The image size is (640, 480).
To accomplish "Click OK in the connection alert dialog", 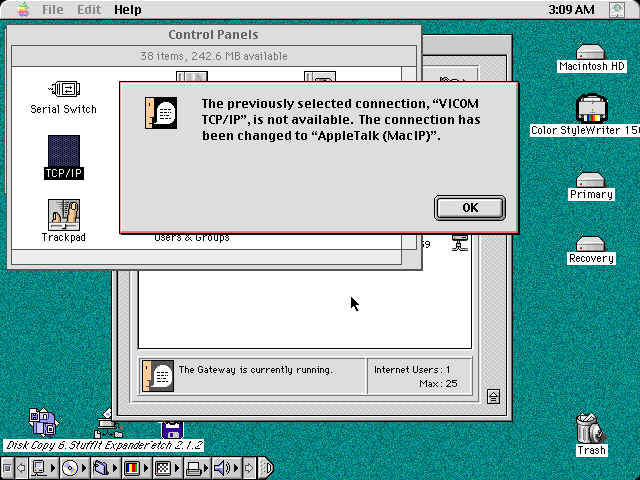I will point(470,208).
